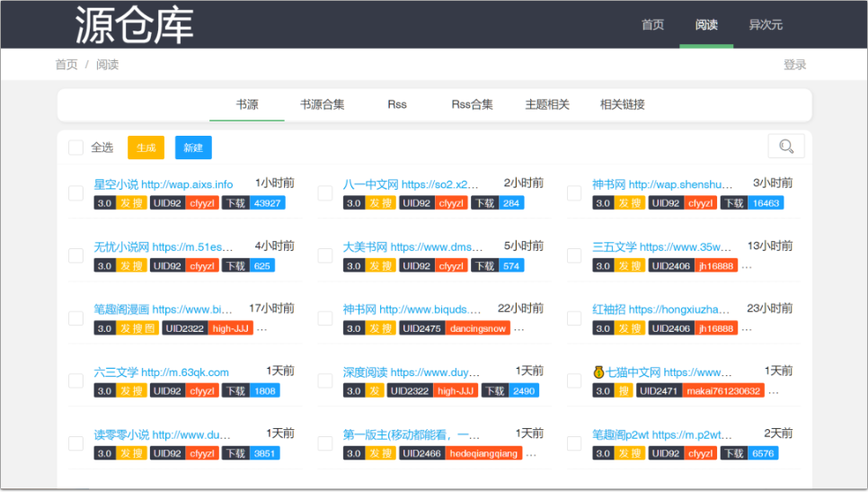Show more tags after hedeqiangqiang badge
868x492 pixels.
tap(531, 454)
